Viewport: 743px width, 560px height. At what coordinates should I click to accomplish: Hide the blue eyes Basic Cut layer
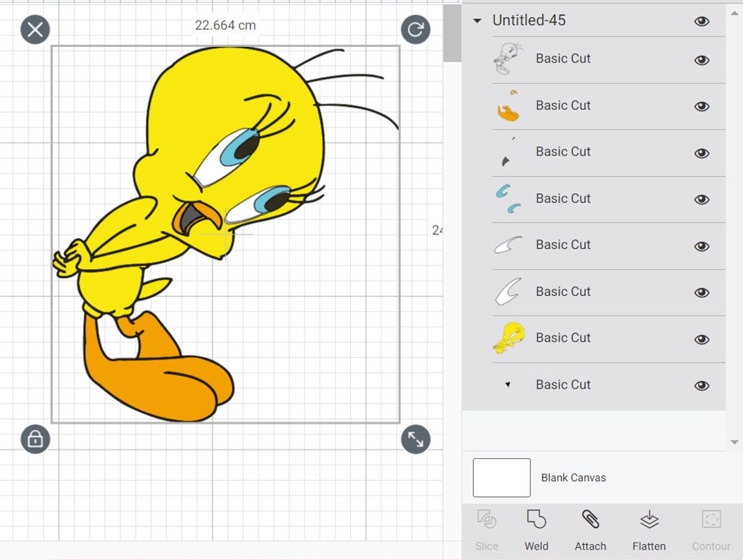[x=702, y=200]
